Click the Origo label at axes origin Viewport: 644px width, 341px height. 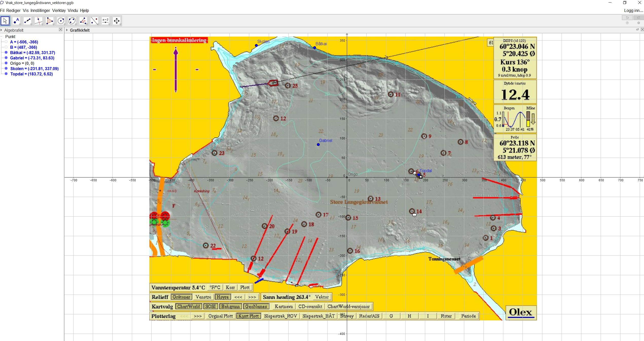click(x=353, y=174)
